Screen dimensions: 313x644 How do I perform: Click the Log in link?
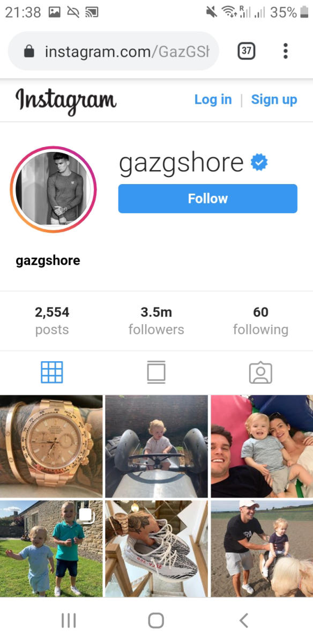(213, 100)
